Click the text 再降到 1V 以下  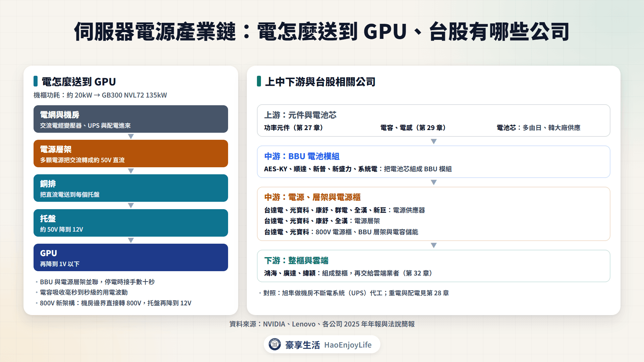click(60, 264)
